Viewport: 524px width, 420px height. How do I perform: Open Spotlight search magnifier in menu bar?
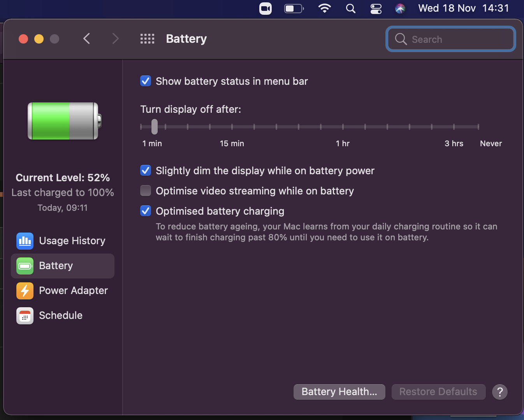tap(351, 8)
